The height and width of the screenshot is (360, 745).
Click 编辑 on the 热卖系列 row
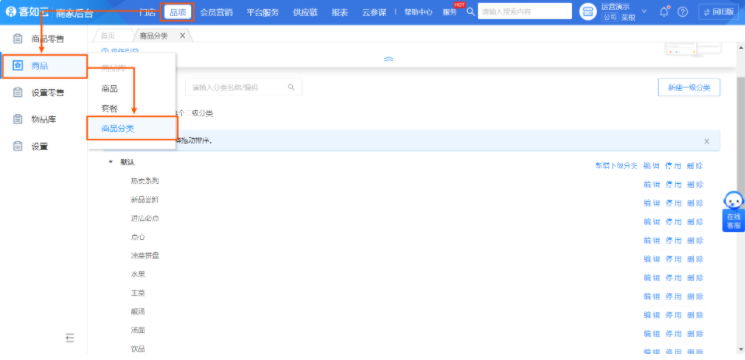651,184
